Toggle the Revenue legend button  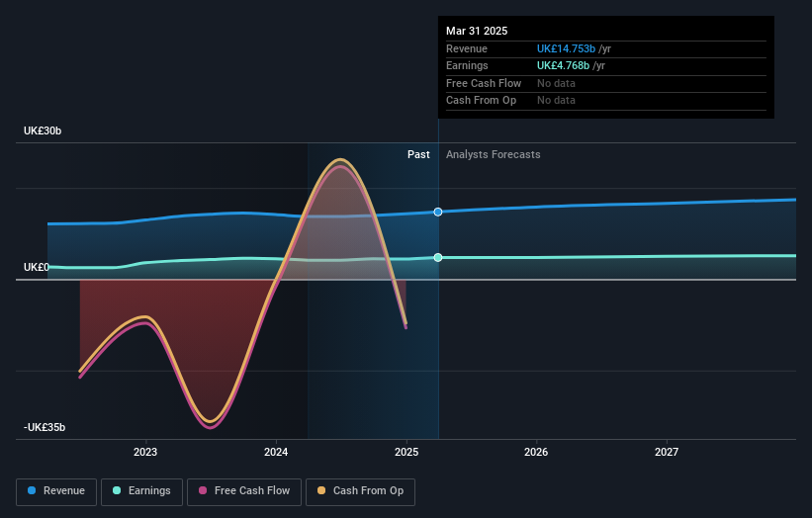[56, 491]
